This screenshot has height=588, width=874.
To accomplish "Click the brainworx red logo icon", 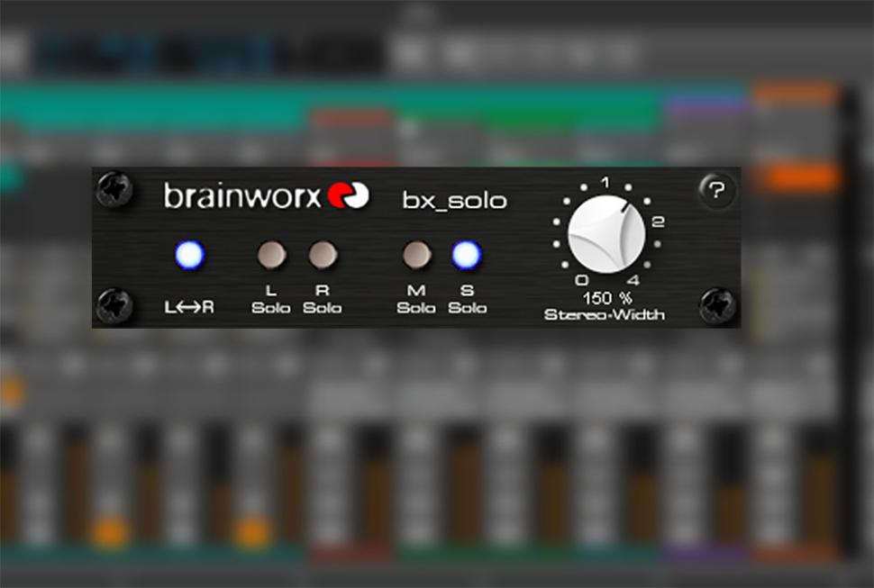I will pos(349,195).
